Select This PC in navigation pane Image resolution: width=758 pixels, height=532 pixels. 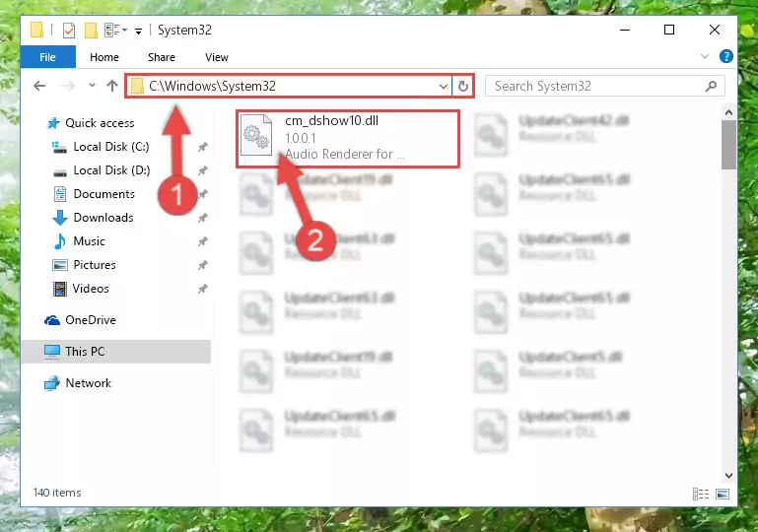[x=116, y=352]
